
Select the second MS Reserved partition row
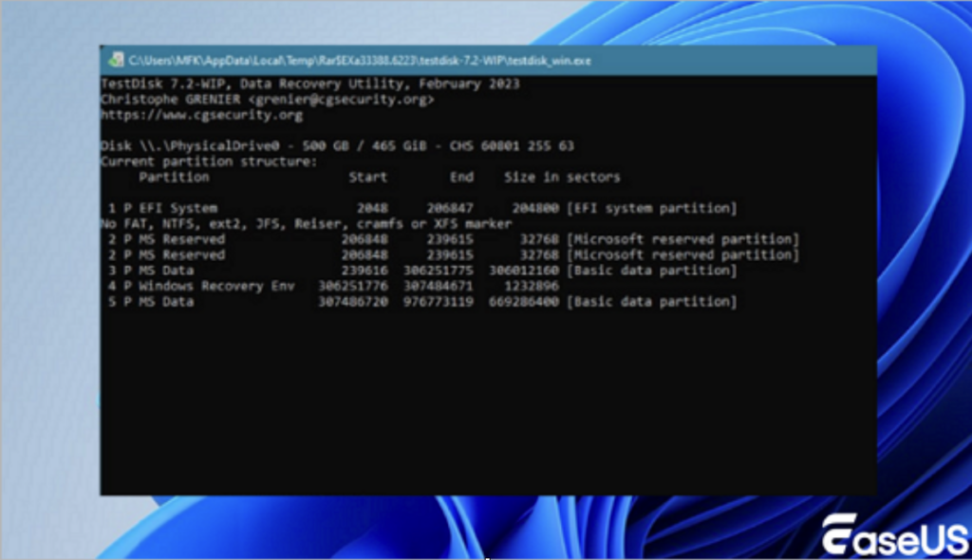click(x=452, y=254)
